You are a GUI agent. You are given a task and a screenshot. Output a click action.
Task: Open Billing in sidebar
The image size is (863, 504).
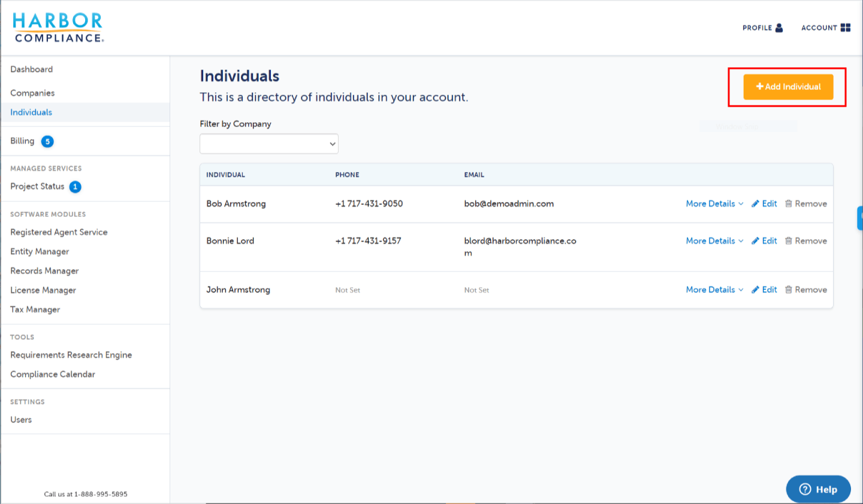click(22, 141)
